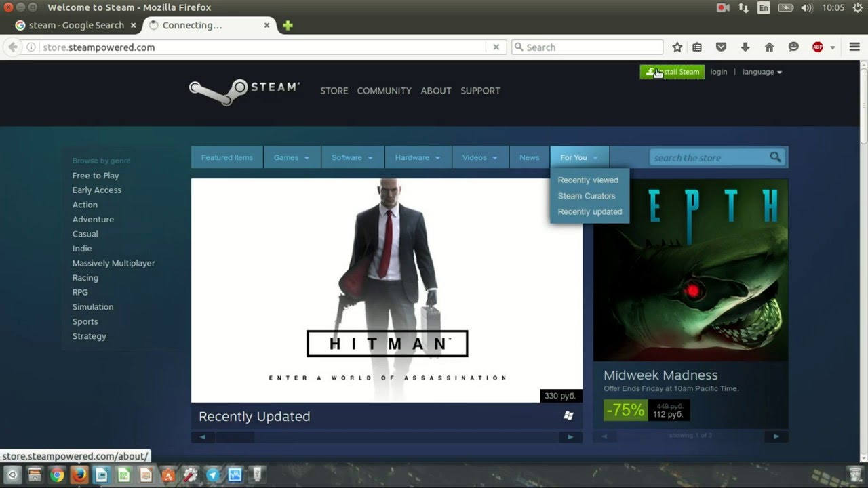Switch to the steam - Google Search tab
868x488 pixels.
tap(77, 26)
